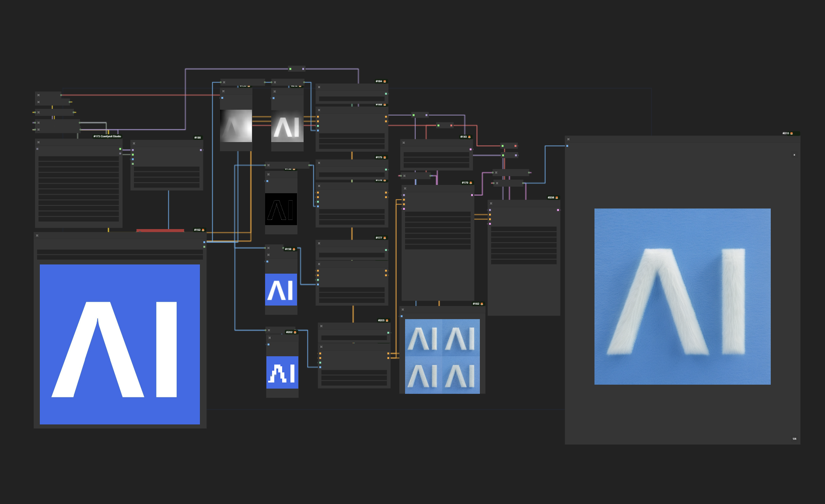Click the fox icon on badge #210
The height and width of the screenshot is (504, 825).
(x=791, y=133)
